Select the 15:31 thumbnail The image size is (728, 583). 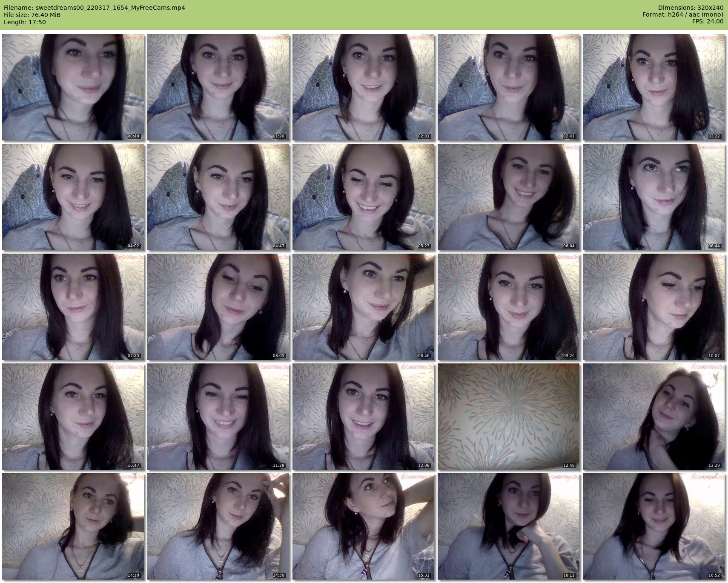[364, 526]
